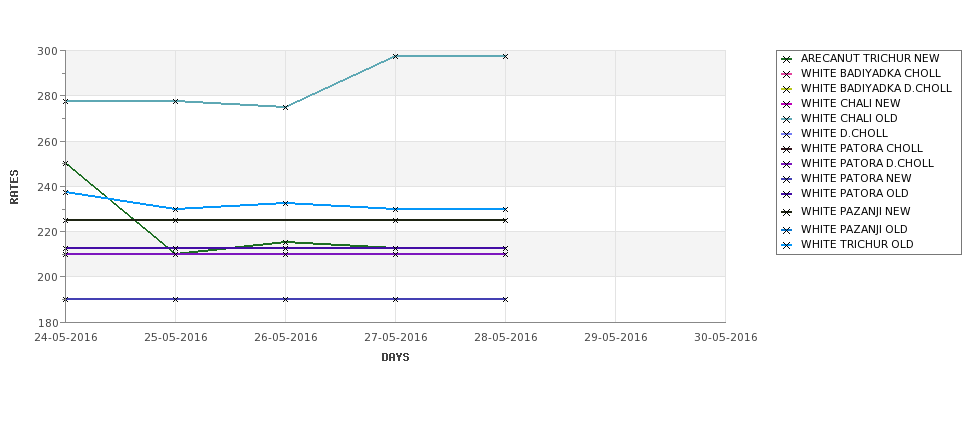Click the WHITE BADIYADKA CHOLL legend marker
Viewport: 975px width, 429px height.
point(787,74)
